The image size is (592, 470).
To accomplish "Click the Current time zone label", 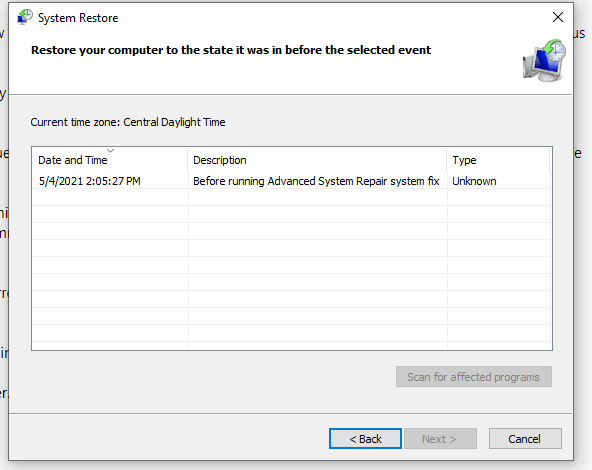I will 128,122.
